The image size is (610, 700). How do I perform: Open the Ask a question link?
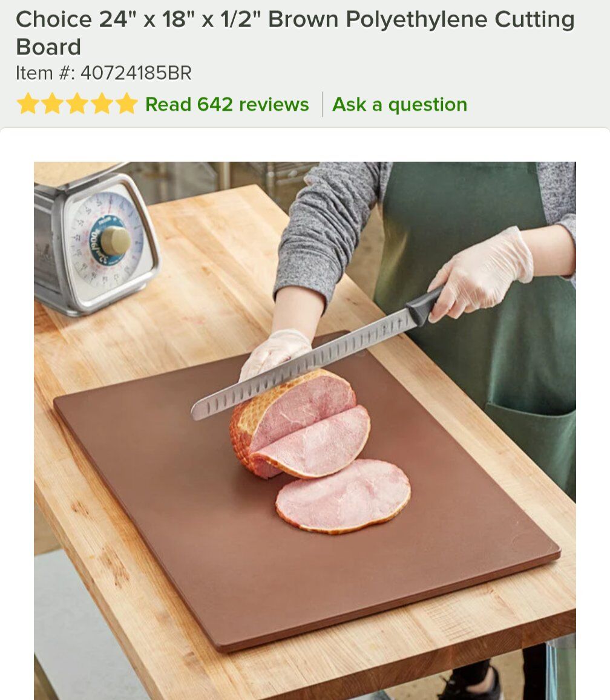click(x=399, y=105)
